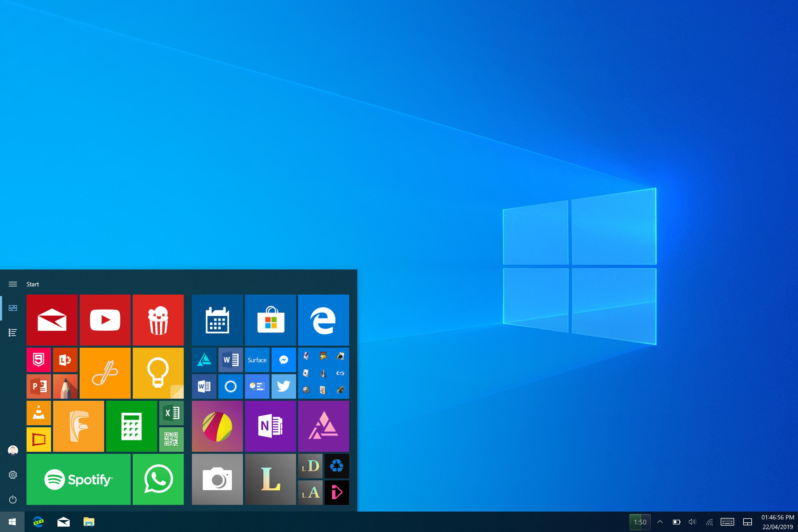798x532 pixels.
Task: Switch to the All apps list view
Action: click(x=13, y=332)
